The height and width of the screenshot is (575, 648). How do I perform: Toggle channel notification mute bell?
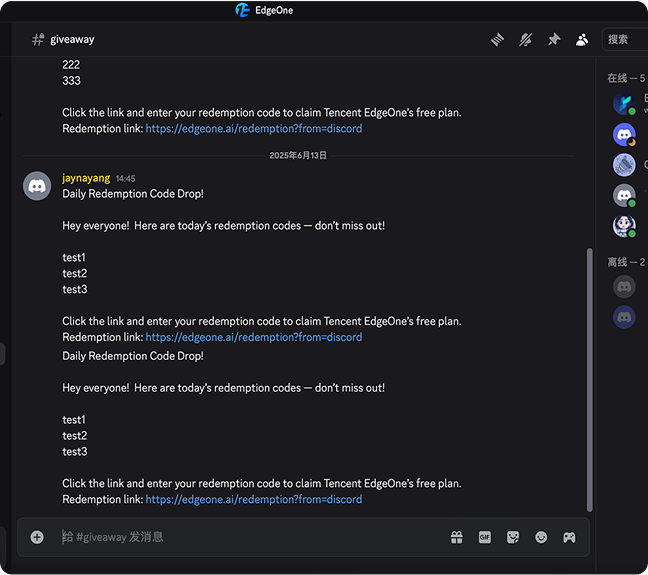pos(525,40)
